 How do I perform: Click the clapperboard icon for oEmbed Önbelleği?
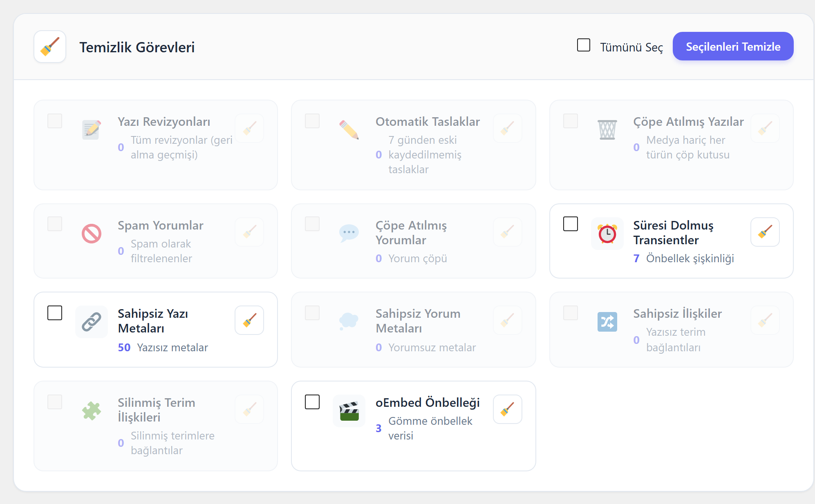(349, 411)
